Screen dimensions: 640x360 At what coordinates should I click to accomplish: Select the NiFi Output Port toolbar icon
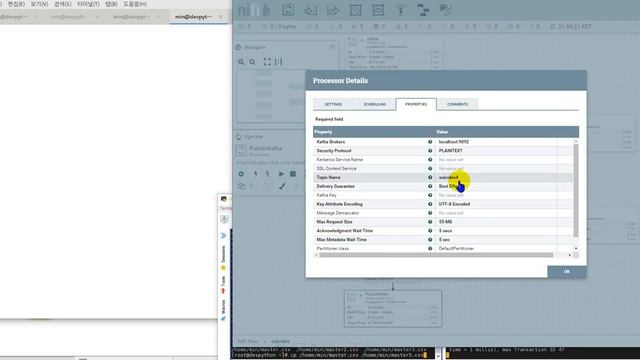point(333,10)
